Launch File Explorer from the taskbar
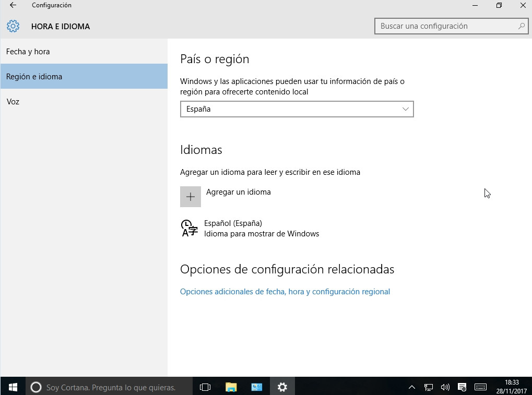Viewport: 532px width, 395px height. (231, 387)
